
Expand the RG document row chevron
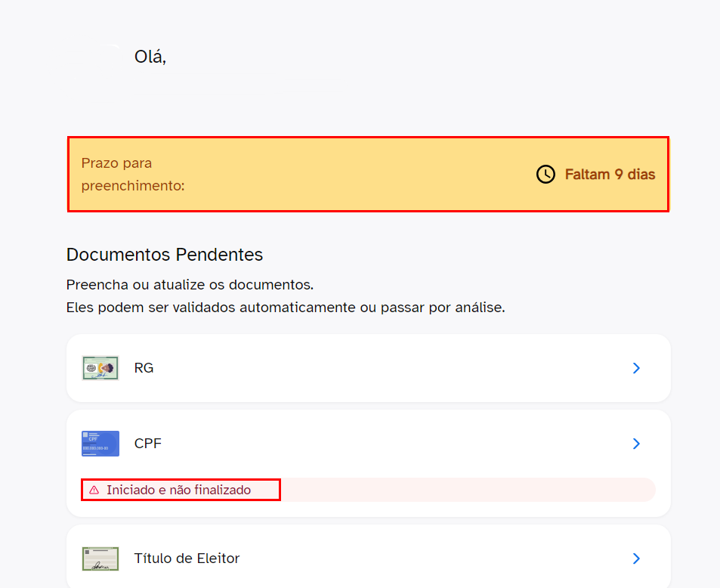pyautogui.click(x=636, y=368)
